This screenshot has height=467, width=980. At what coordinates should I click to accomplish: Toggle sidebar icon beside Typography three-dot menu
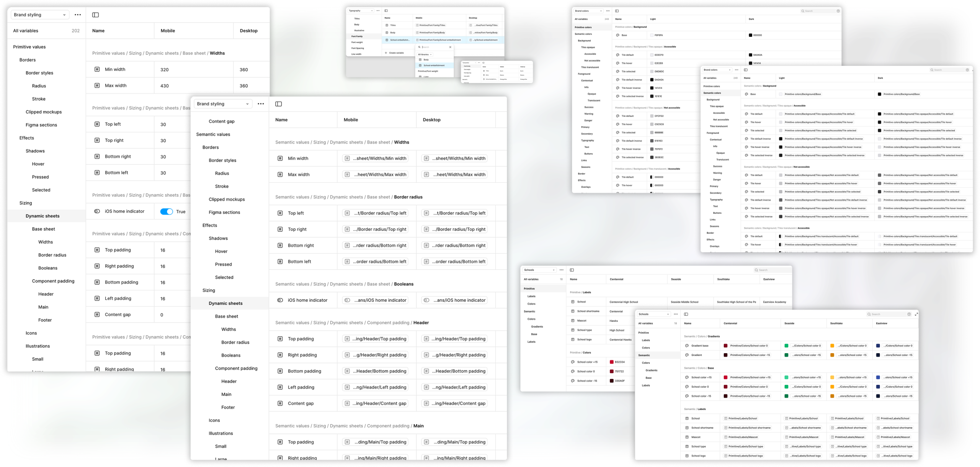click(386, 11)
